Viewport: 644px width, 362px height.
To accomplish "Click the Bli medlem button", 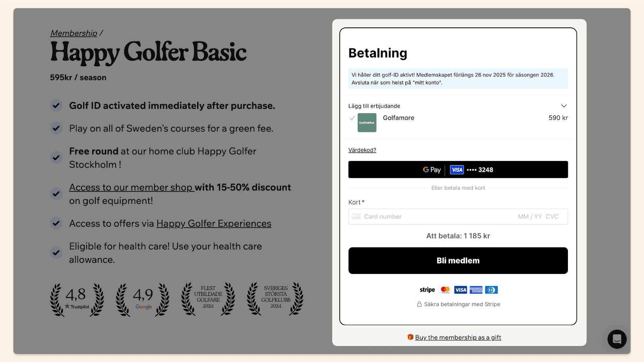I will [458, 261].
